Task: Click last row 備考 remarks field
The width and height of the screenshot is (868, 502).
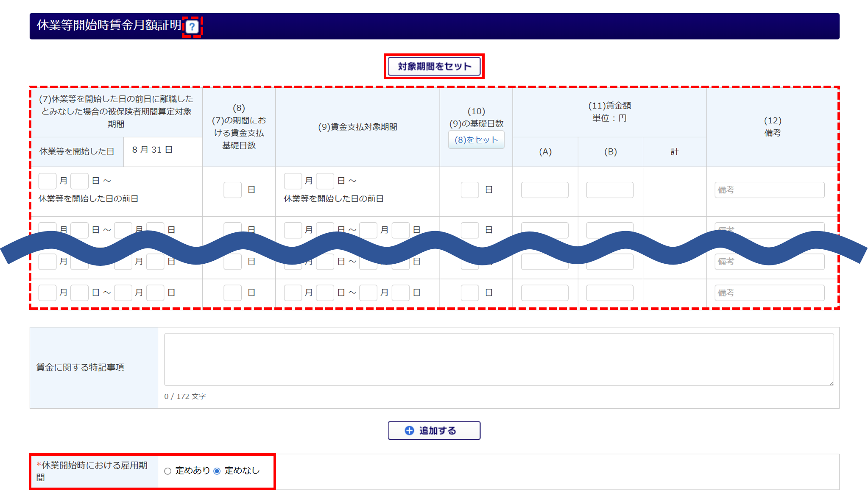Action: click(x=769, y=293)
